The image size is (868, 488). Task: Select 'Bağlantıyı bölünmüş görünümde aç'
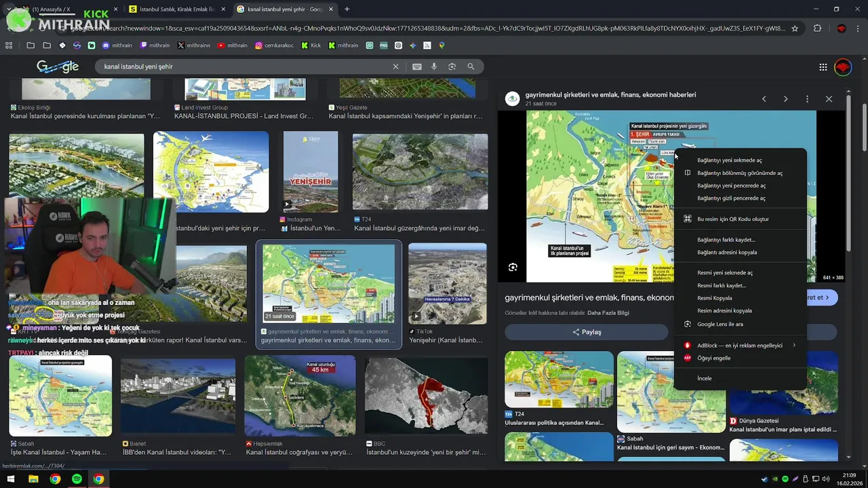point(741,173)
